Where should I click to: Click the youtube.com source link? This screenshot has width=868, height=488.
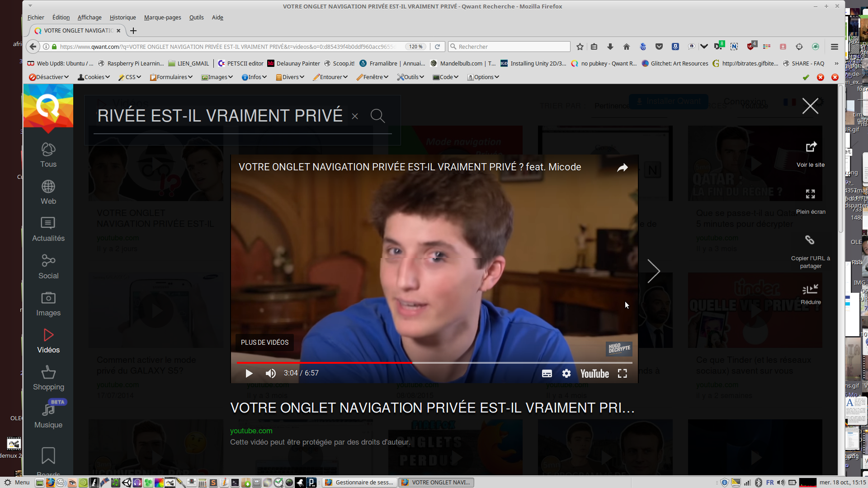pyautogui.click(x=251, y=431)
